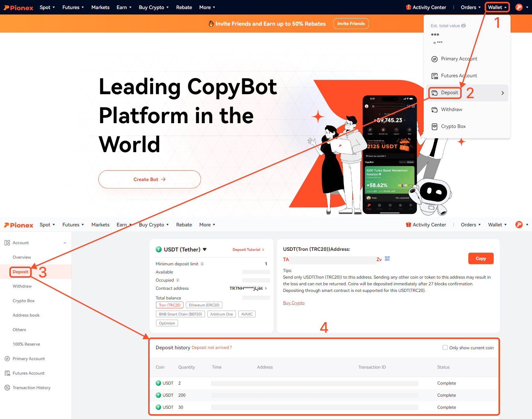This screenshot has height=419, width=532.
Task: Click the info icon beside Minimum deposit limit
Action: tap(202, 264)
